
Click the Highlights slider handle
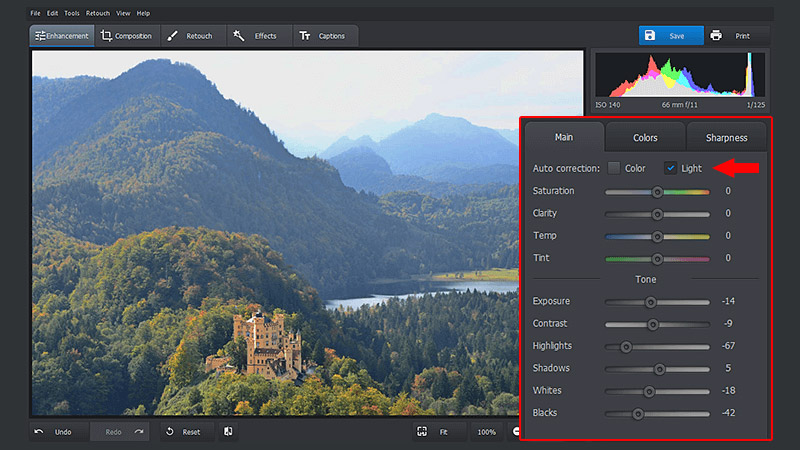tap(626, 347)
